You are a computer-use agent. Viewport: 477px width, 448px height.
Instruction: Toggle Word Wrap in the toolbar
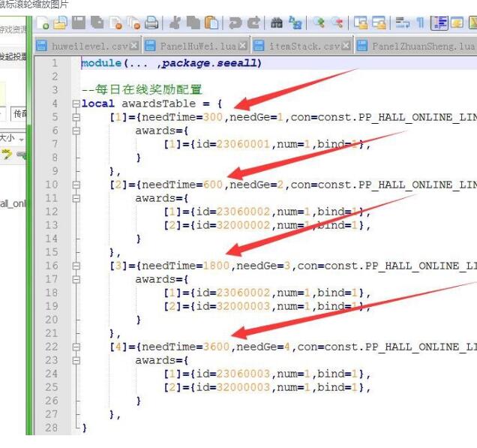[x=402, y=23]
